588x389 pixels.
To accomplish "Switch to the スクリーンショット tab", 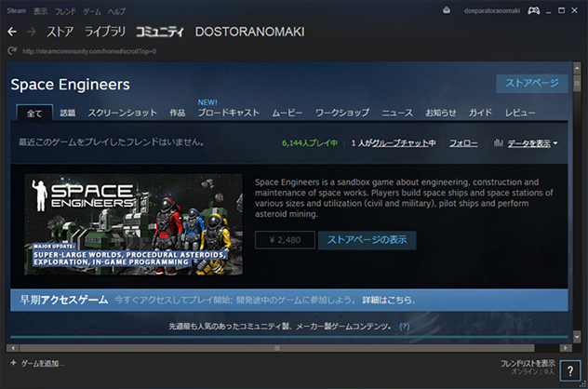I will [x=122, y=113].
